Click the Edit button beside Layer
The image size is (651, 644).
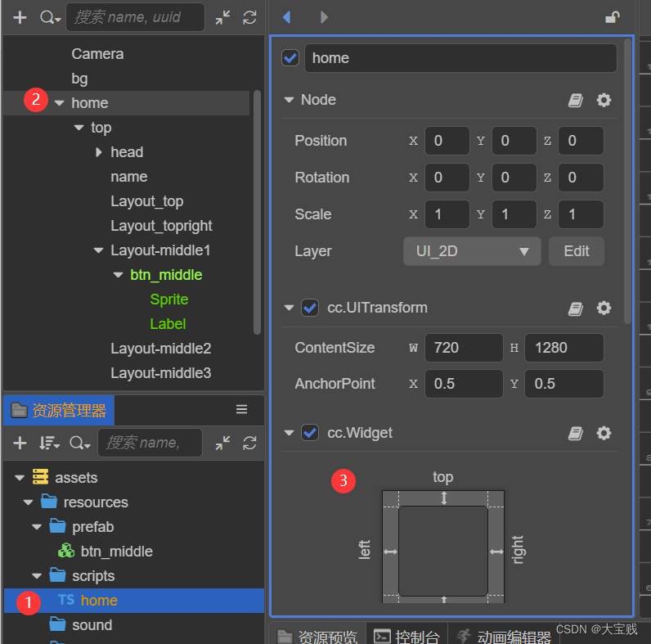pos(576,251)
